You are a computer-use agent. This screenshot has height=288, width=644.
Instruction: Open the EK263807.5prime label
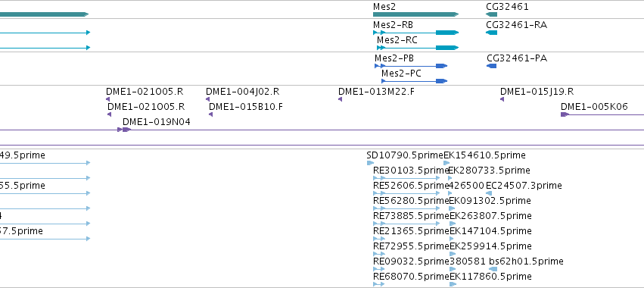coord(490,215)
